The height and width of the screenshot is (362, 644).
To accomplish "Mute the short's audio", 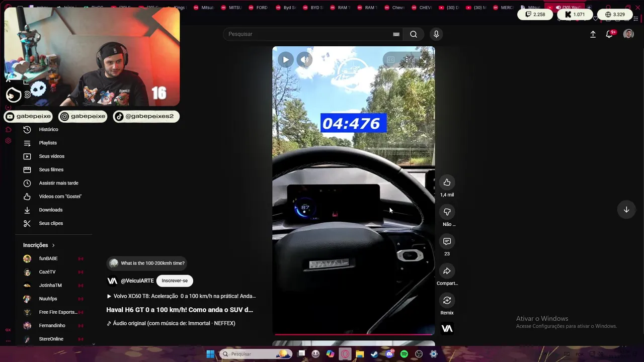I will [x=304, y=60].
